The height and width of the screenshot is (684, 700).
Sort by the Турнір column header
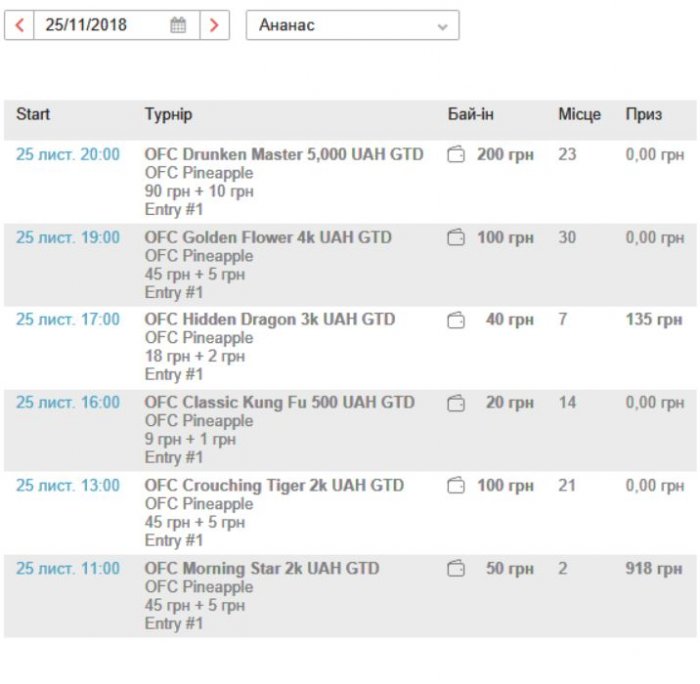click(x=168, y=114)
